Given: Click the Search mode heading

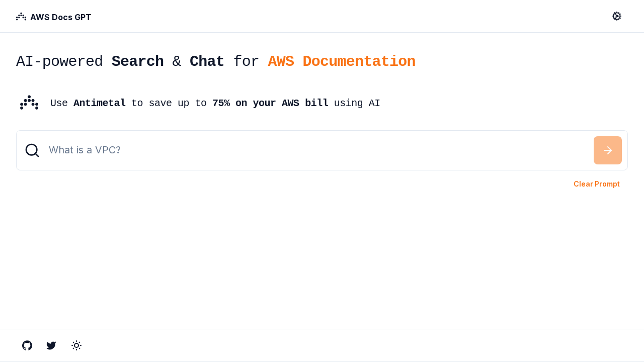Looking at the screenshot, I should coord(137,60).
